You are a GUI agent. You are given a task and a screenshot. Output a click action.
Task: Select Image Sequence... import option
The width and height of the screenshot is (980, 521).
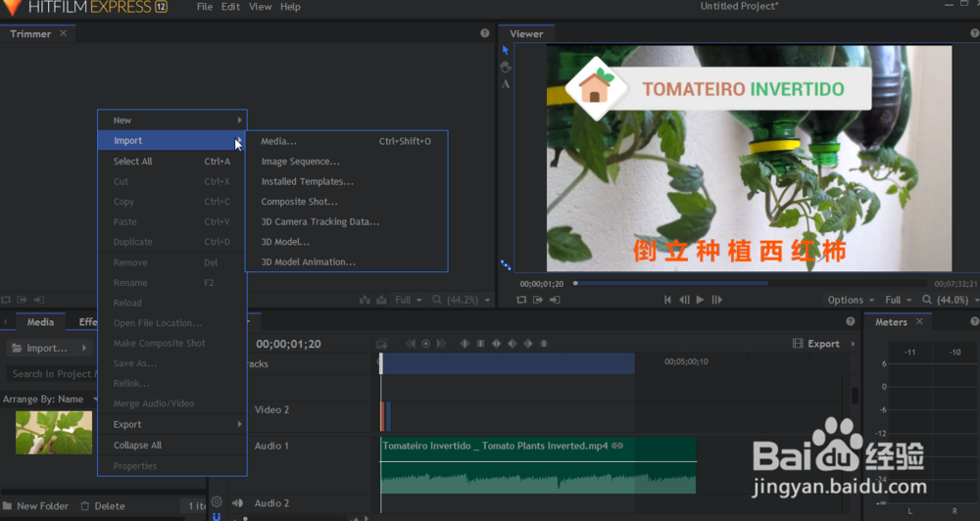tap(346, 162)
